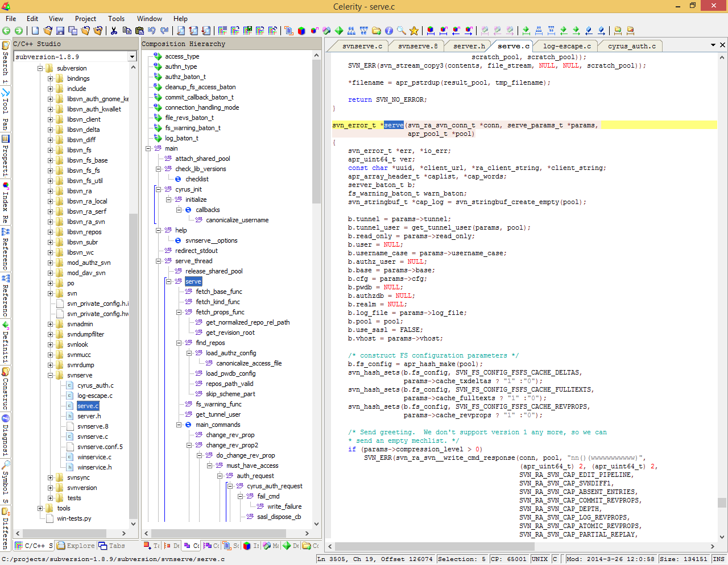Click the Paste clipboard icon
Viewport: 728px width, 565px height.
[x=139, y=31]
